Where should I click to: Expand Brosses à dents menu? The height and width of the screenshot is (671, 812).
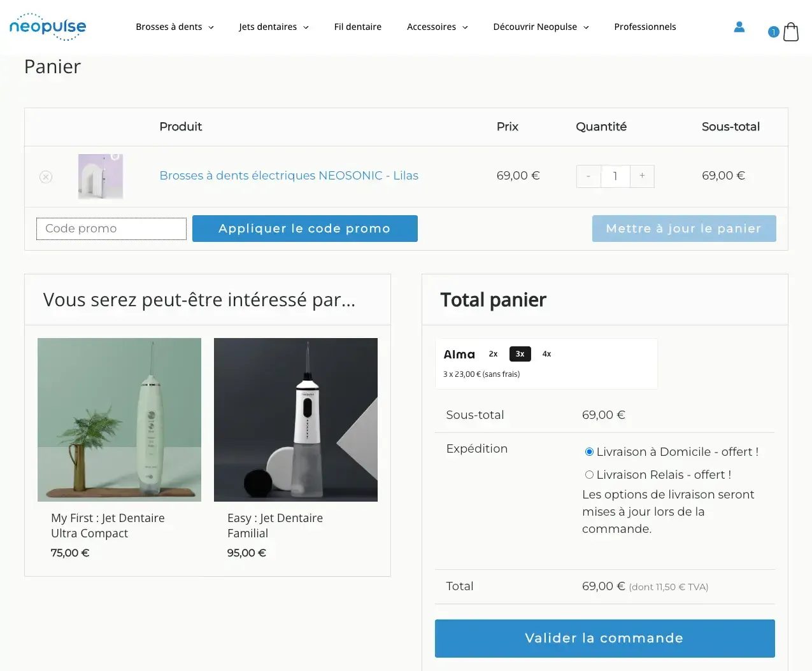click(175, 27)
